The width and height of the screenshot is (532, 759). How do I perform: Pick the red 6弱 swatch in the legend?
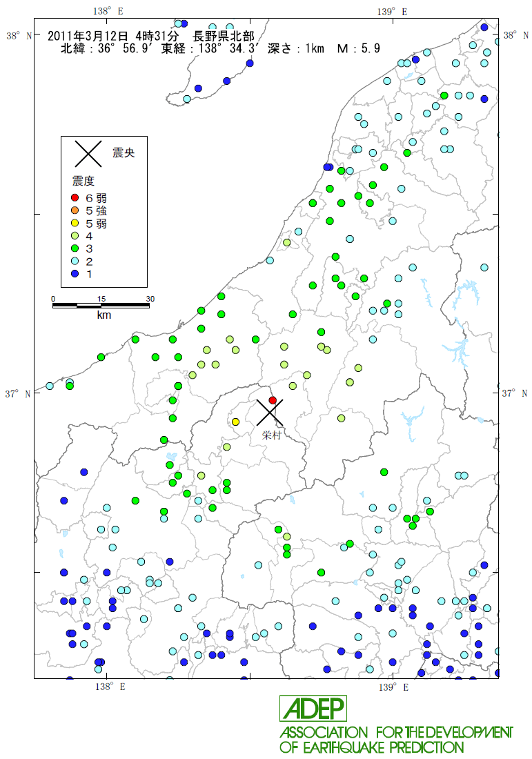pyautogui.click(x=75, y=197)
